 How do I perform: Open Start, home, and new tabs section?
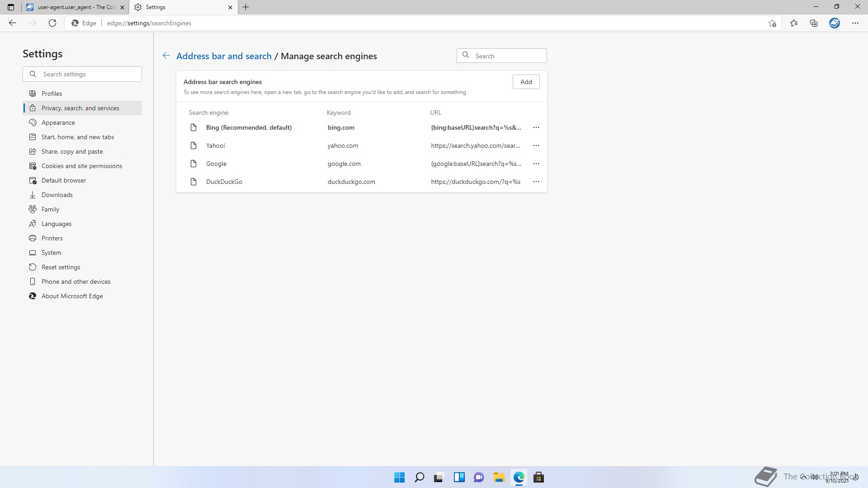(x=82, y=137)
